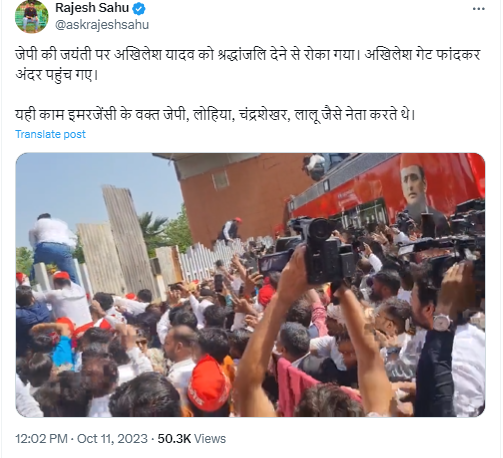Click the first paragraph starting जेपी की जयंती
This screenshot has height=458, width=503.
[x=248, y=64]
